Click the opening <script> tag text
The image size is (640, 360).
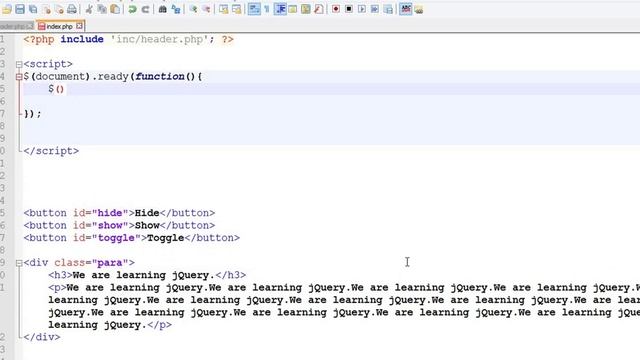pos(48,64)
